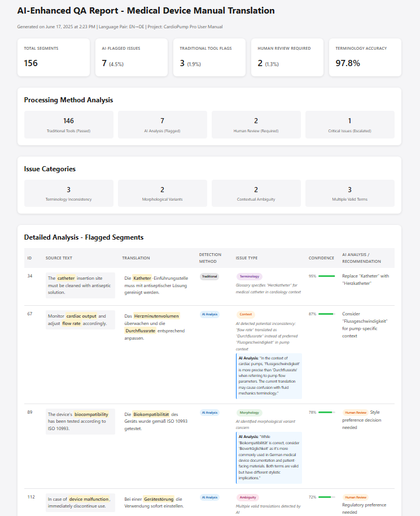Click highlighted term 'Katheter' in translation
The width and height of the screenshot is (420, 516).
tap(142, 278)
